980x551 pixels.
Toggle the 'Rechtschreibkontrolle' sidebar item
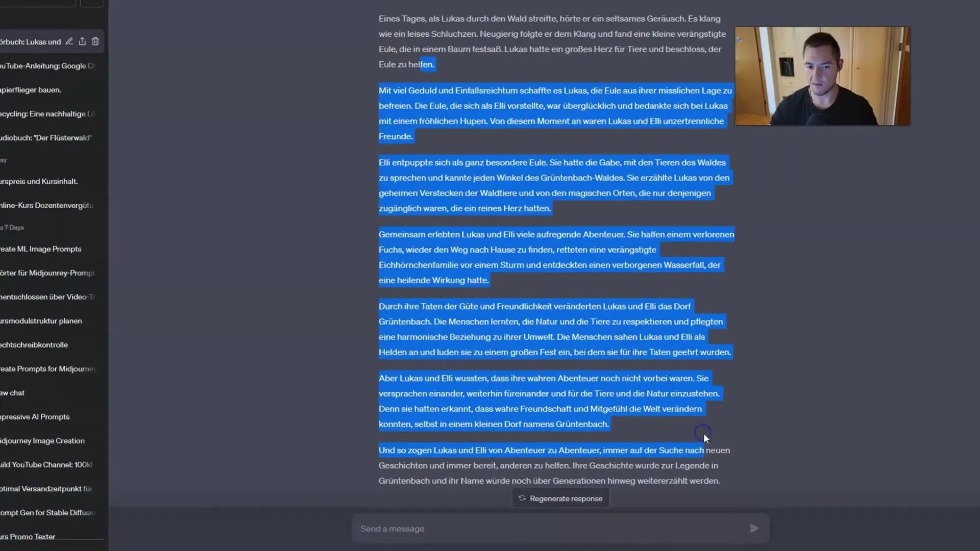click(35, 344)
